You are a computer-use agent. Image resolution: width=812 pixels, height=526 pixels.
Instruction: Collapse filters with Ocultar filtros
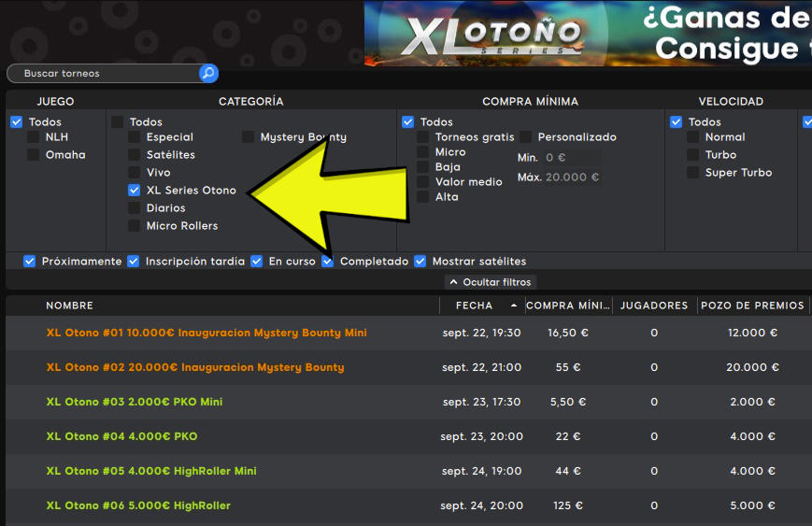[x=491, y=282]
